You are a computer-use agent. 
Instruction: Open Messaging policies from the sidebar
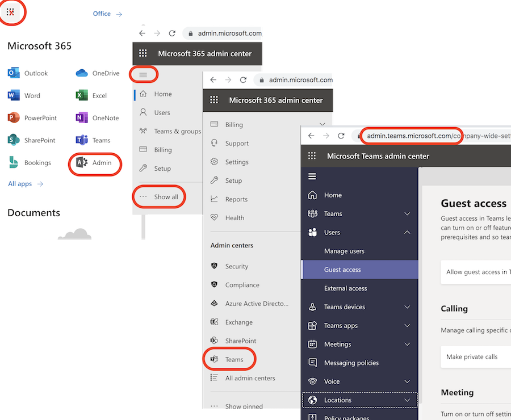coord(353,363)
